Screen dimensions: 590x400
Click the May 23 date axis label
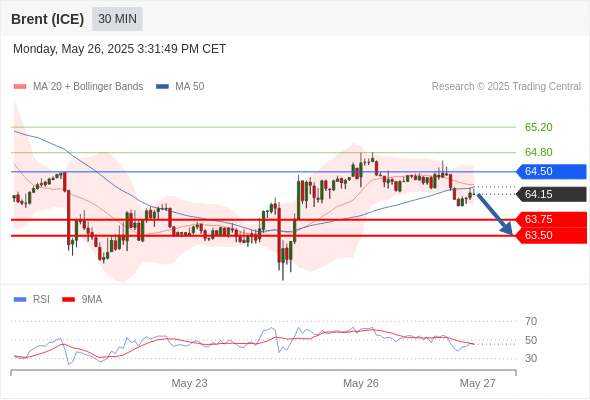point(189,383)
